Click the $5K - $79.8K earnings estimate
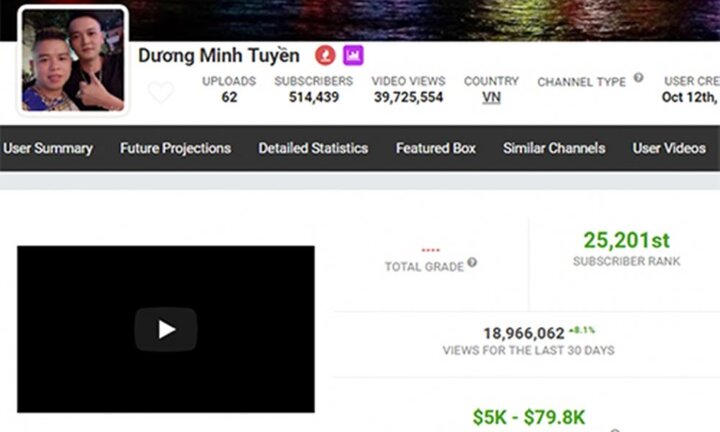The width and height of the screenshot is (720, 432). (x=529, y=417)
